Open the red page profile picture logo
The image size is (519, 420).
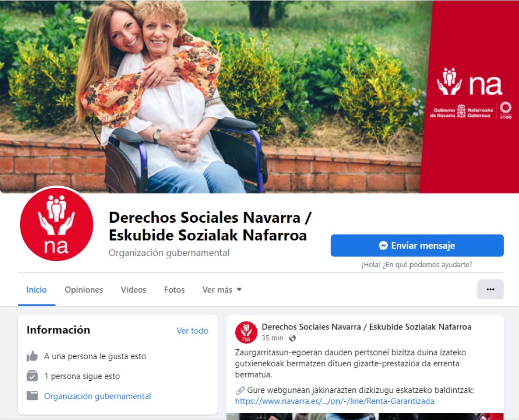56,224
